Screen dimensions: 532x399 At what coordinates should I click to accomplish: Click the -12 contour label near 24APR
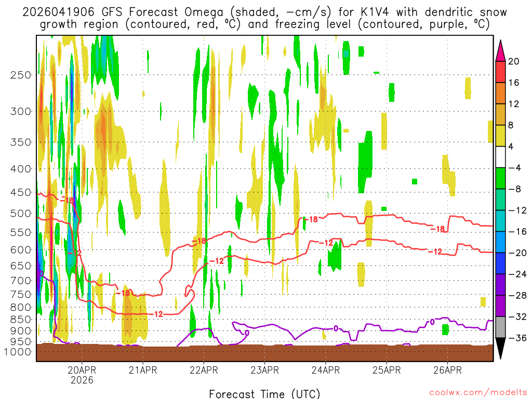pos(326,243)
